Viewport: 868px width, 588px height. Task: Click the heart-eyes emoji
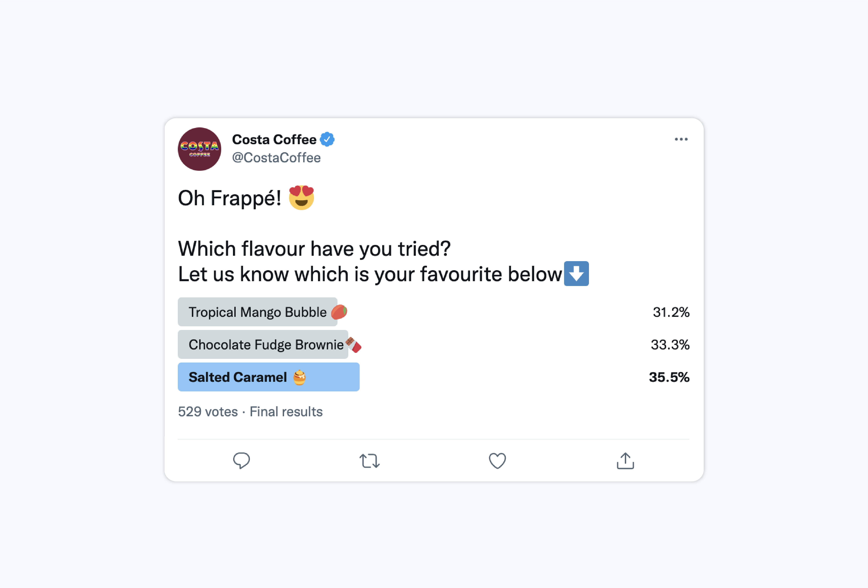point(301,198)
